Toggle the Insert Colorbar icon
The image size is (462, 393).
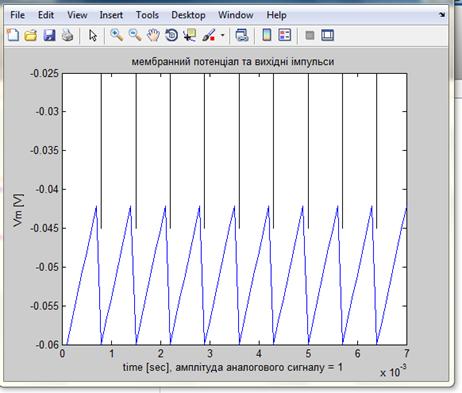(267, 35)
